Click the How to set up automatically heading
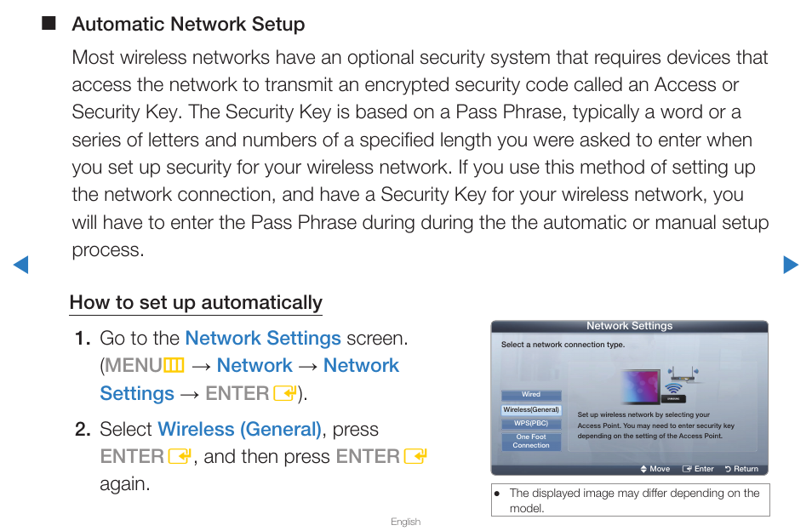The image size is (812, 531). click(196, 302)
